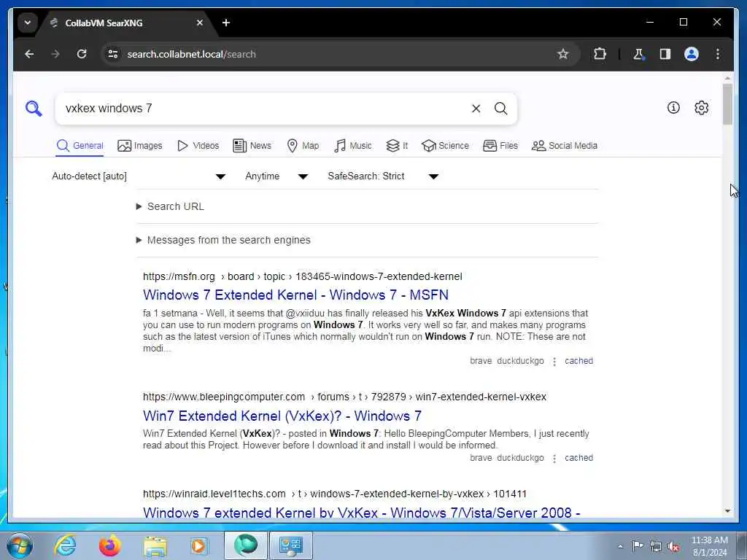
Task: Open the Auto-detect language dropdown
Action: click(x=139, y=176)
